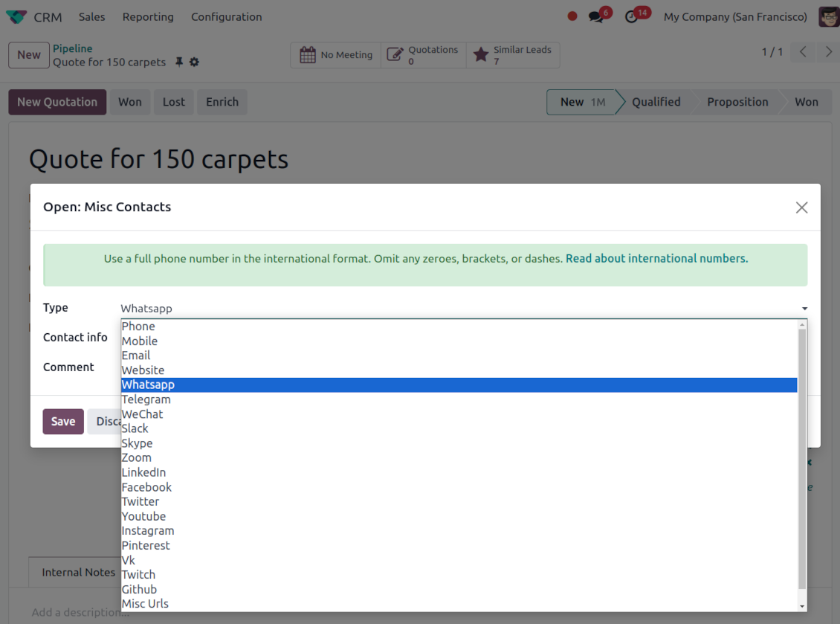Click the Quotations pencil icon
The image size is (840, 624).
[395, 55]
